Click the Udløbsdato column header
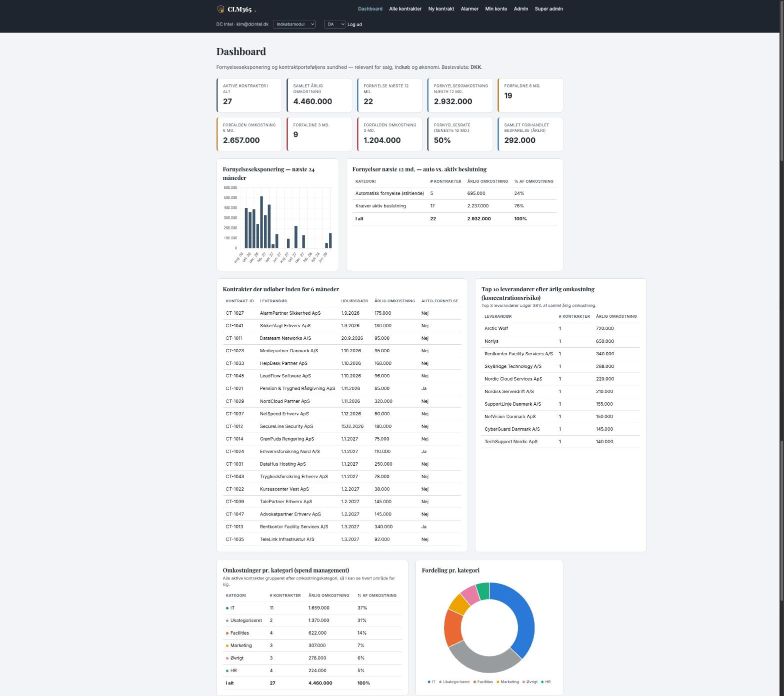 pos(354,301)
